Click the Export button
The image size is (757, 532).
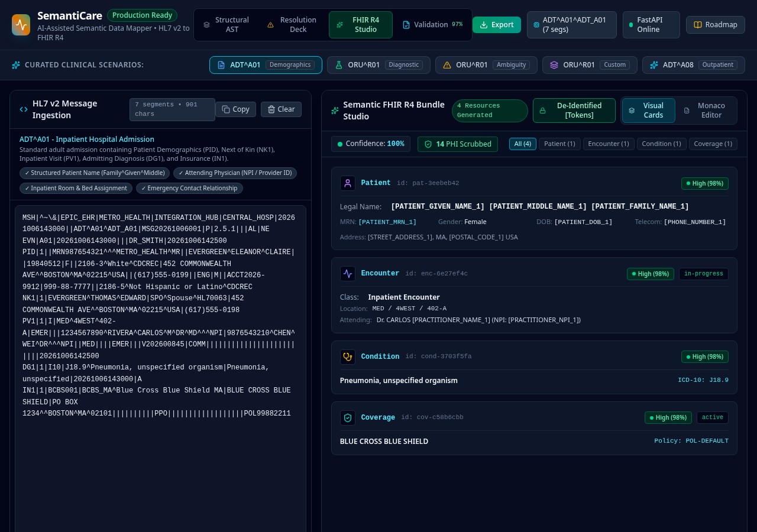(x=497, y=25)
